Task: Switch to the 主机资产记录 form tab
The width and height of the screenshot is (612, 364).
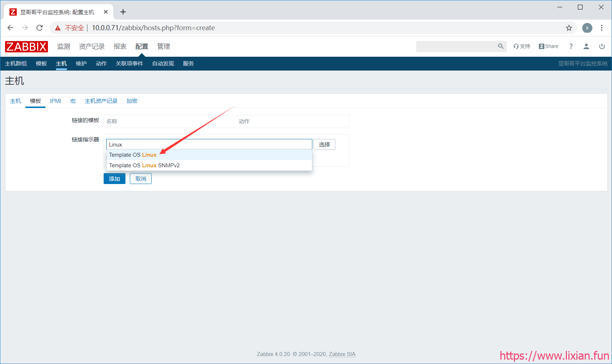Action: pos(101,101)
